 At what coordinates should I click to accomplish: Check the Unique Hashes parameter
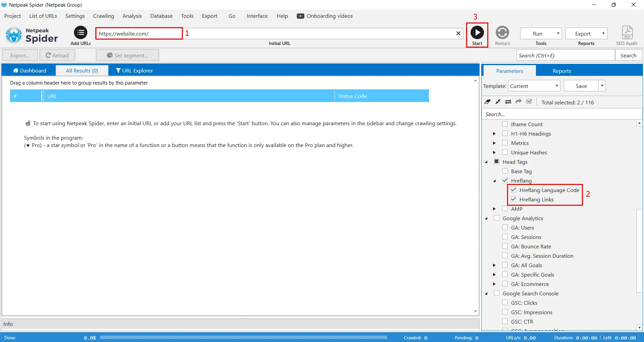click(x=505, y=152)
